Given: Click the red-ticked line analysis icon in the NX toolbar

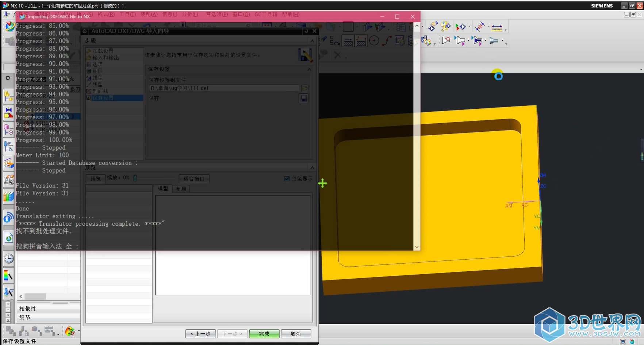Looking at the screenshot, I should (x=480, y=27).
